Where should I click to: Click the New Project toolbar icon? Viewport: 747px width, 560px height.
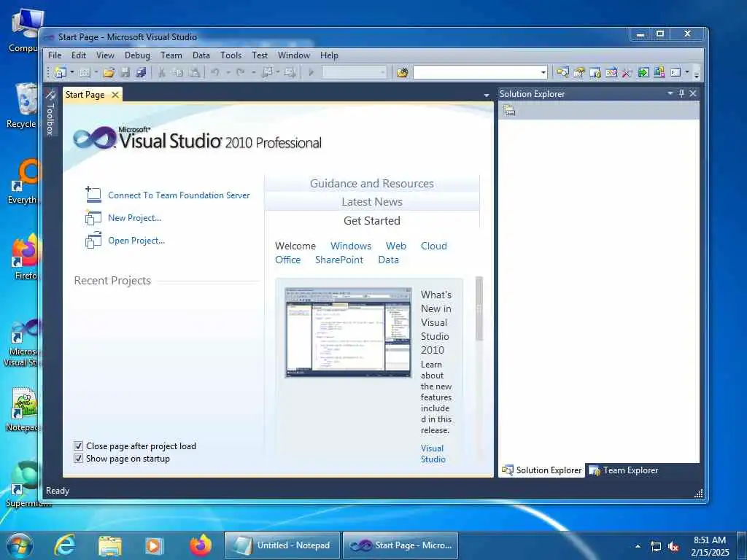[60, 72]
